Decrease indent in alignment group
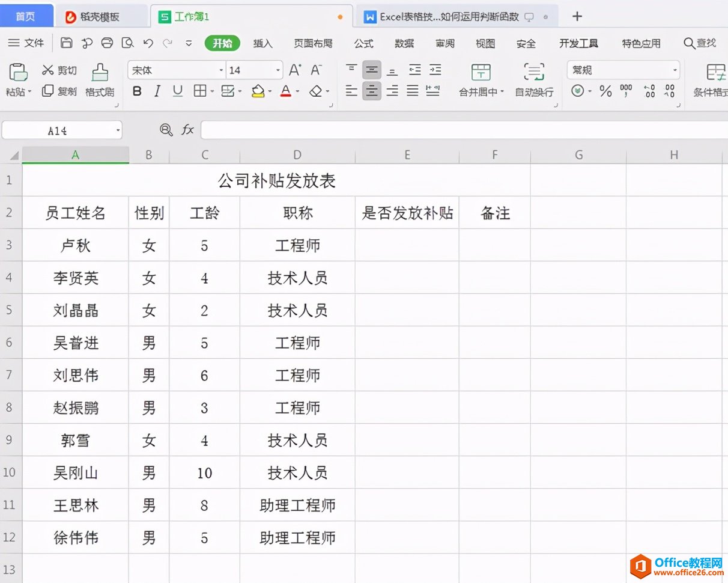728x583 pixels. click(415, 70)
